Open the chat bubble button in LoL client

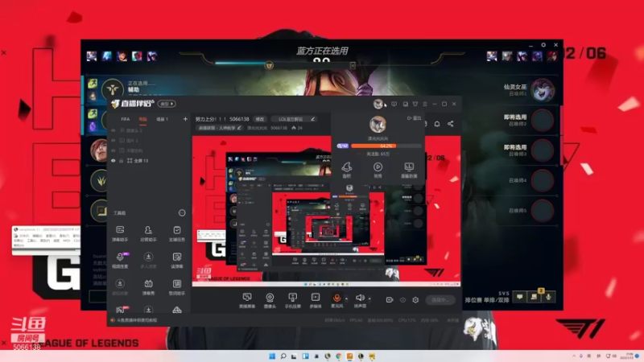pos(520,296)
